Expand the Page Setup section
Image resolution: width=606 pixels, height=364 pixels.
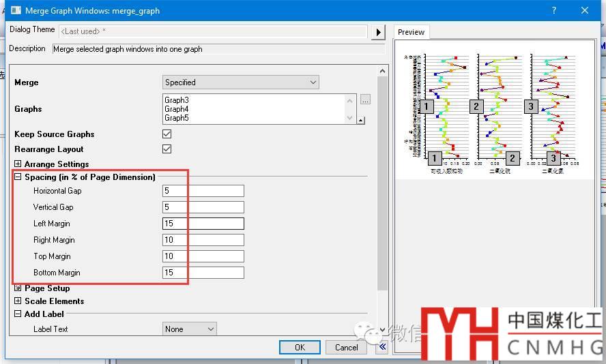(18, 288)
